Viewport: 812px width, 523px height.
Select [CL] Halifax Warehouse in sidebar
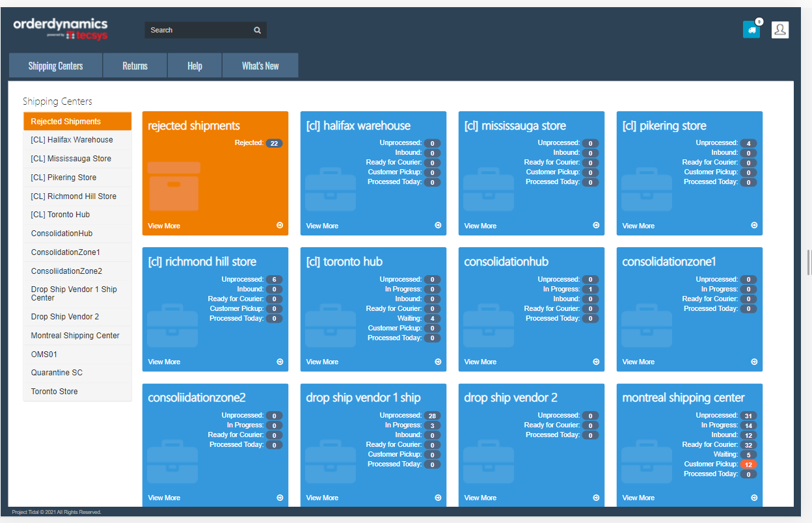pyautogui.click(x=77, y=140)
